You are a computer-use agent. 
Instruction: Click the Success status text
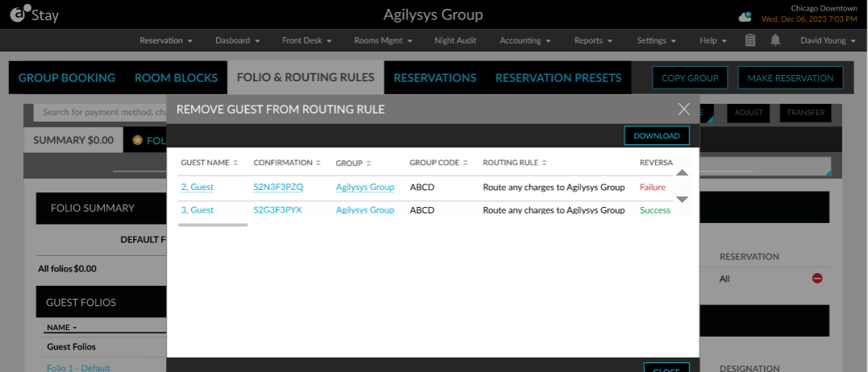[655, 210]
